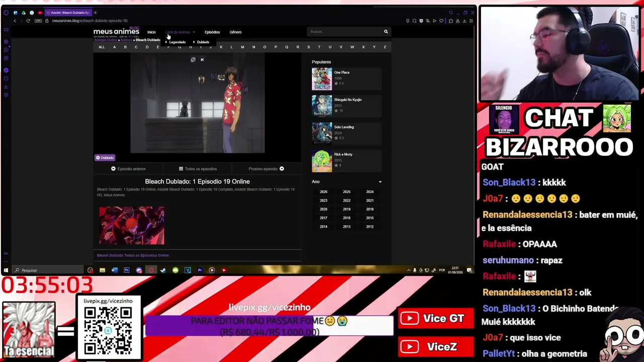Click the Google Drive pinned tab
The width and height of the screenshot is (644, 362).
pyautogui.click(x=23, y=13)
